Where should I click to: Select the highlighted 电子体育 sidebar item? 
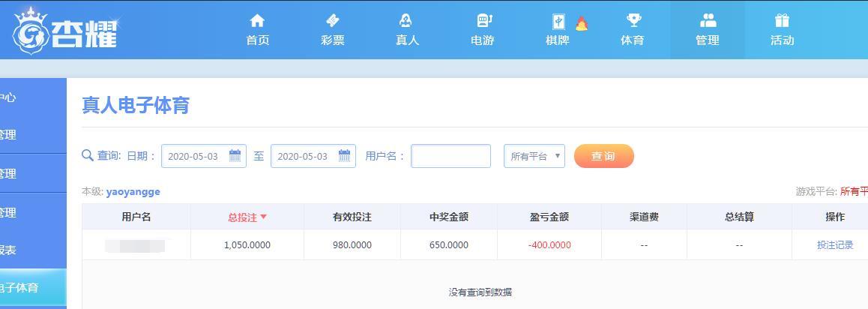tap(33, 287)
